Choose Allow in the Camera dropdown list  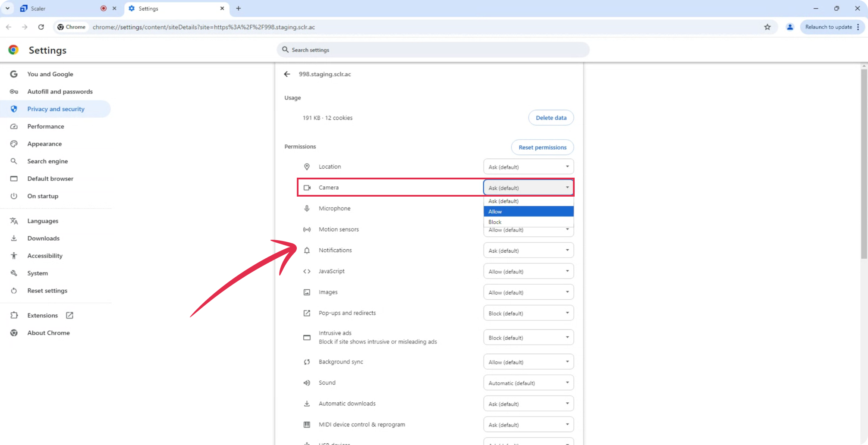(x=528, y=211)
